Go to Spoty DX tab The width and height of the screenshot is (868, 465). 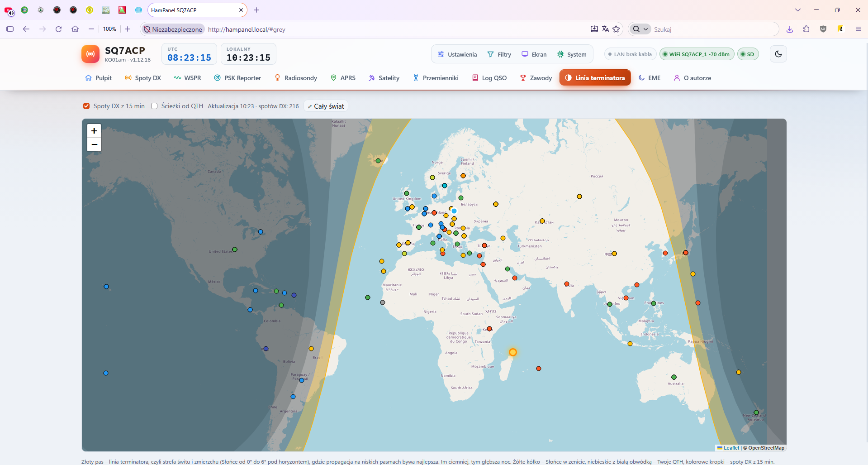click(143, 78)
